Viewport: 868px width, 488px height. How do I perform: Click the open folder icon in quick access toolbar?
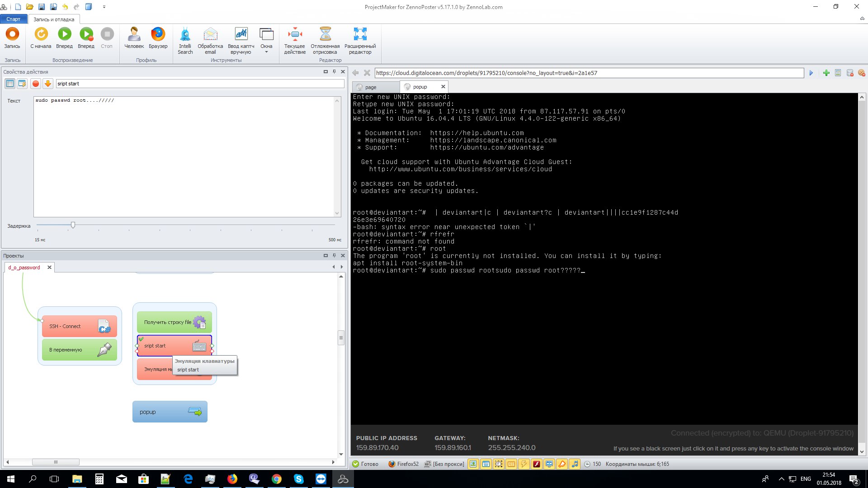(30, 7)
